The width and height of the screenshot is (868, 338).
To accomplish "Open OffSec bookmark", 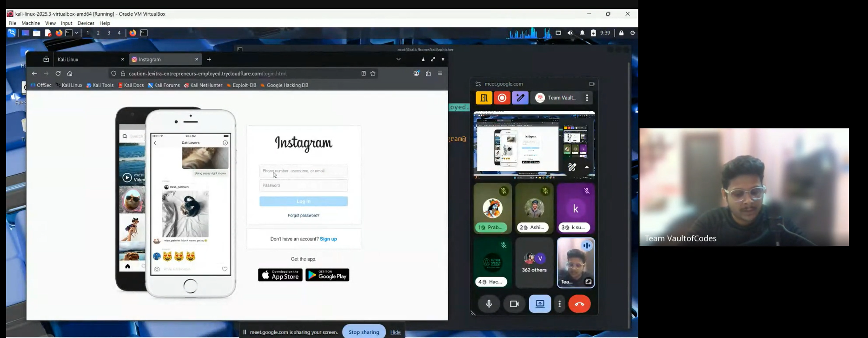I will (41, 85).
